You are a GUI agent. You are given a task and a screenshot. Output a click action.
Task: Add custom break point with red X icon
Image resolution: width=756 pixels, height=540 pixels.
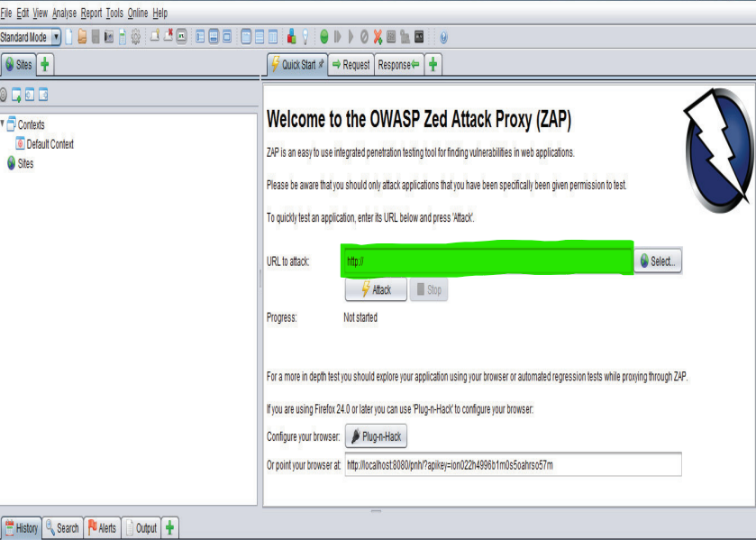pyautogui.click(x=378, y=37)
